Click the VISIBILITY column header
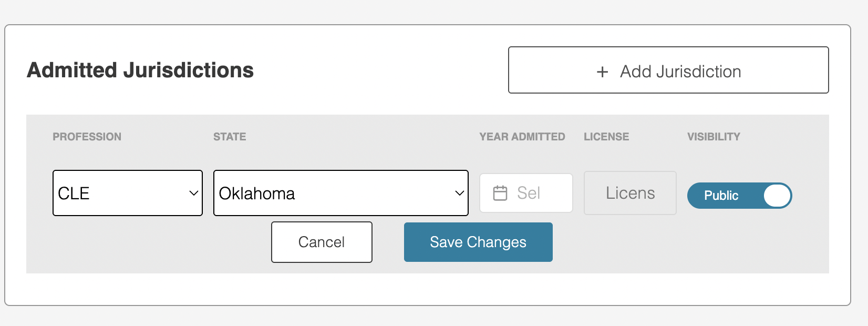This screenshot has height=326, width=868. click(x=714, y=137)
